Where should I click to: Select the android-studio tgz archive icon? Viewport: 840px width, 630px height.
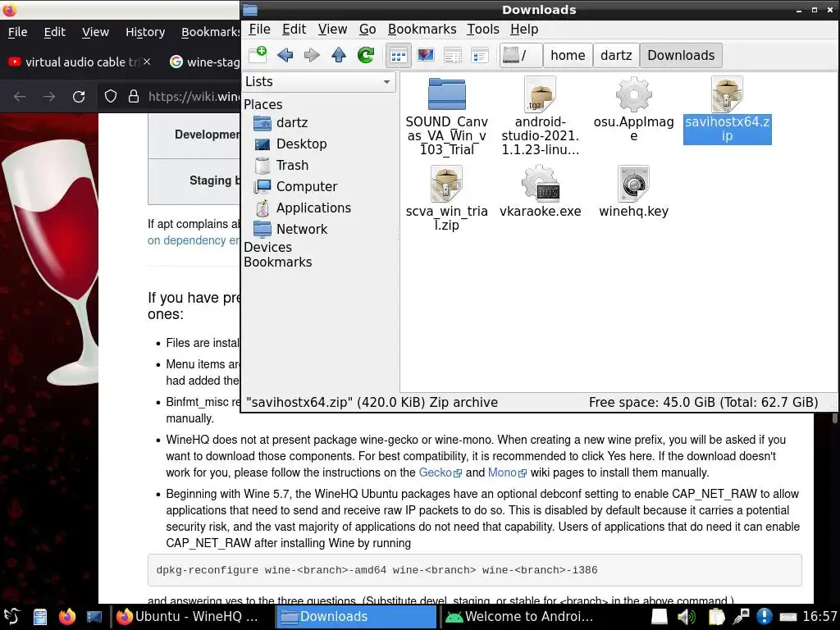point(540,94)
